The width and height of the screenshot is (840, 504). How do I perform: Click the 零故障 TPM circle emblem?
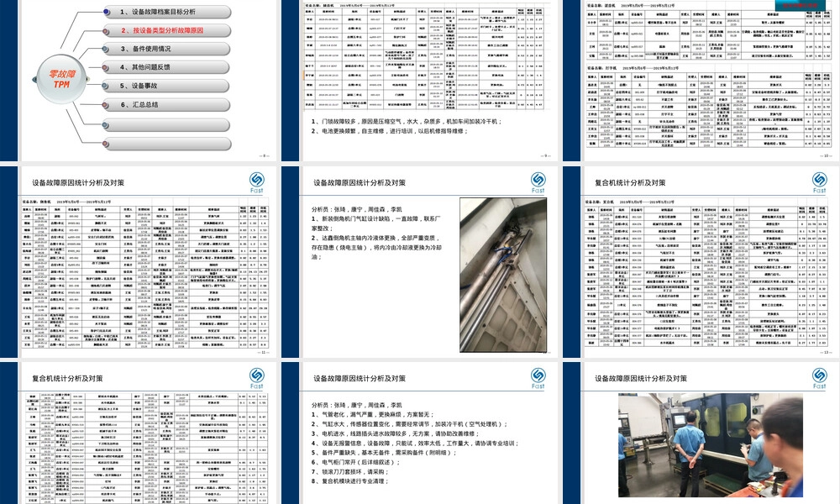61,79
